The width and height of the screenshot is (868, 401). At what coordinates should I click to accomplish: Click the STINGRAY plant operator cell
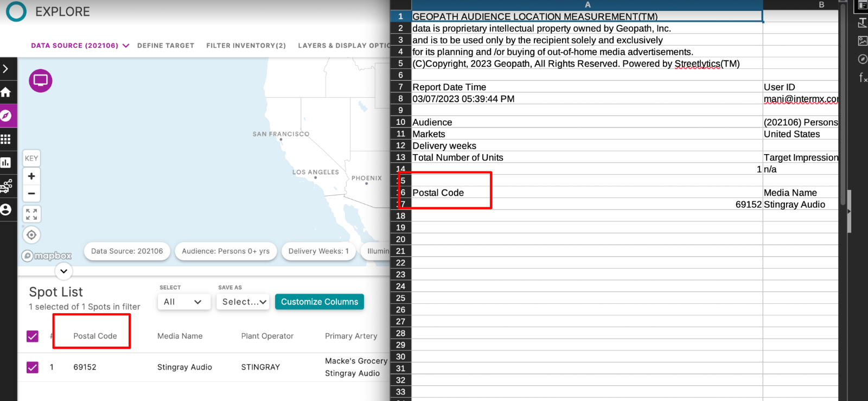[x=260, y=367]
